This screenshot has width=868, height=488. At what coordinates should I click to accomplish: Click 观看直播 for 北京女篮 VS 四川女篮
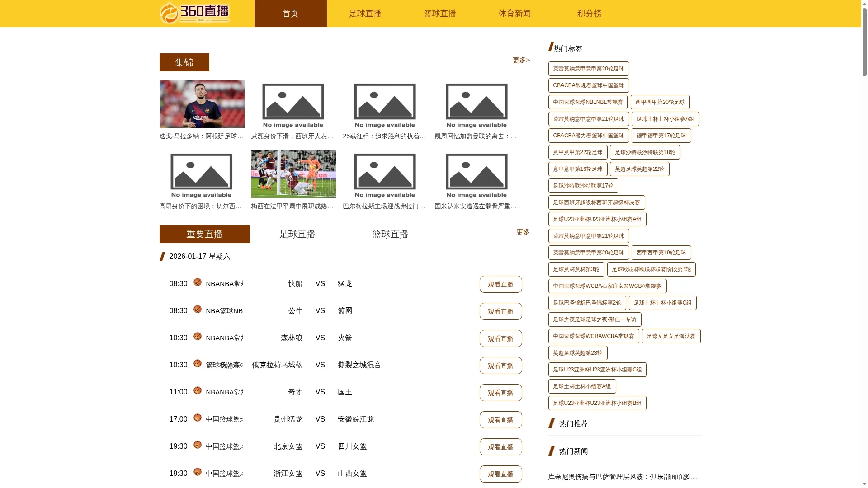coord(500,447)
